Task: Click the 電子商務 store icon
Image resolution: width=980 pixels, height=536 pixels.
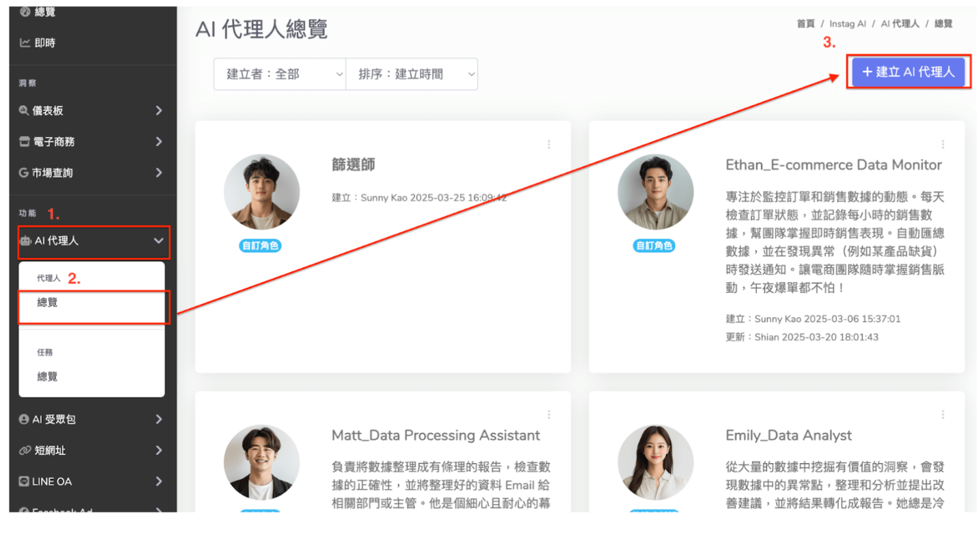Action: (24, 142)
